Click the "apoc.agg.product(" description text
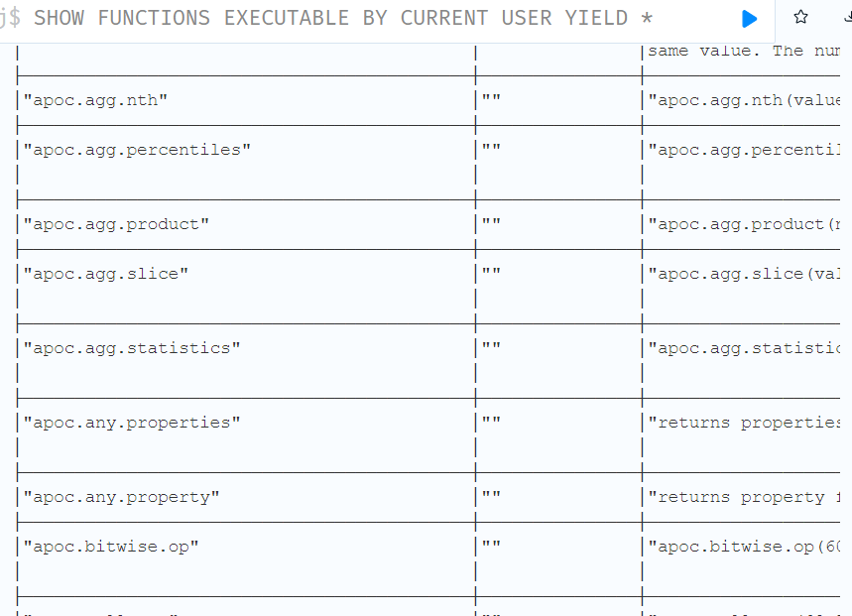This screenshot has height=616, width=852. coord(744,224)
